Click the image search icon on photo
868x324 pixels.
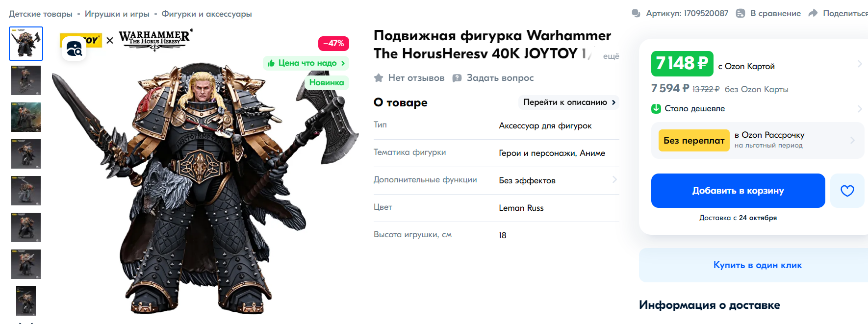click(74, 49)
